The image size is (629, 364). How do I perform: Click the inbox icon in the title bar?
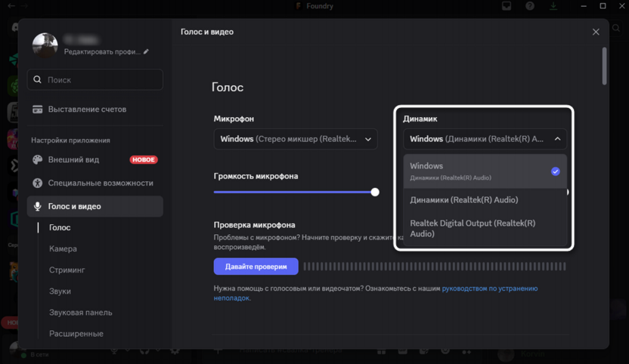click(507, 6)
